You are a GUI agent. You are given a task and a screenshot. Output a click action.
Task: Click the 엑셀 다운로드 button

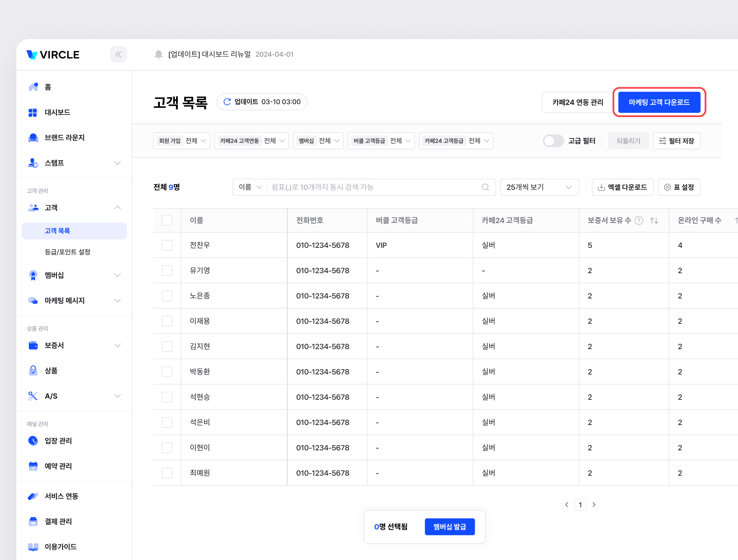tap(622, 187)
